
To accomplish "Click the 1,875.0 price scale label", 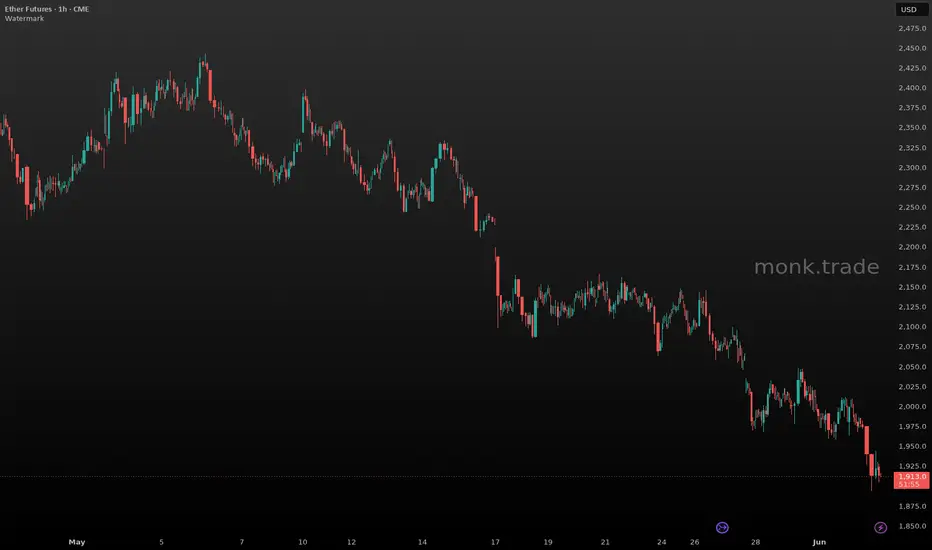I will point(912,507).
